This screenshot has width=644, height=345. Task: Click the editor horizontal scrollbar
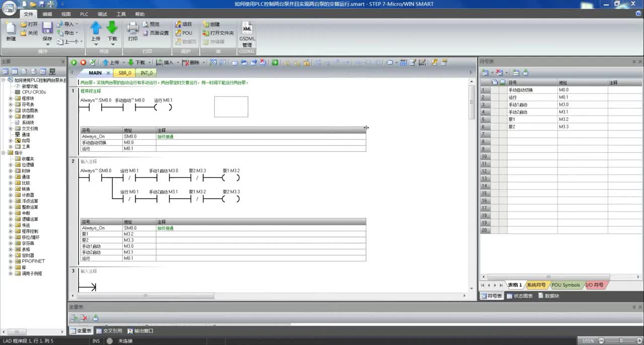[x=145, y=296]
